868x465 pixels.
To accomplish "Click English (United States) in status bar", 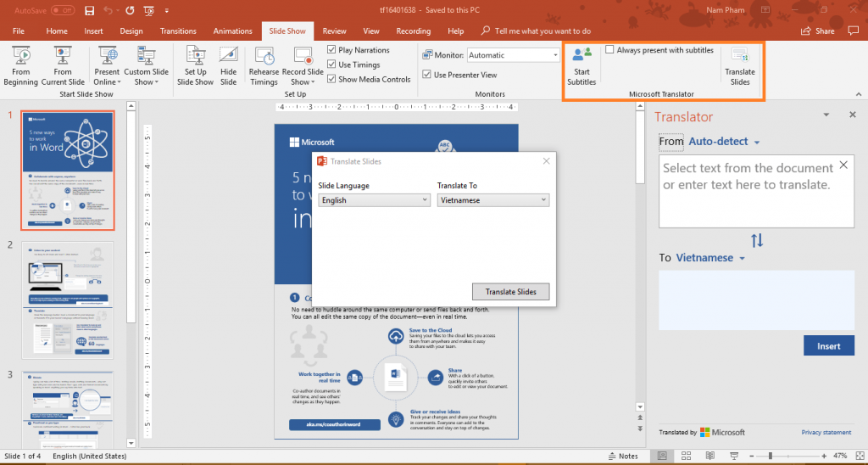I will 89,457.
